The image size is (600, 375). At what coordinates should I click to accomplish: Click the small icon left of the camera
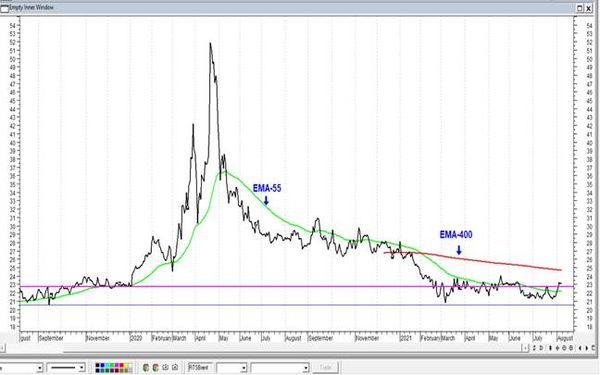click(165, 367)
